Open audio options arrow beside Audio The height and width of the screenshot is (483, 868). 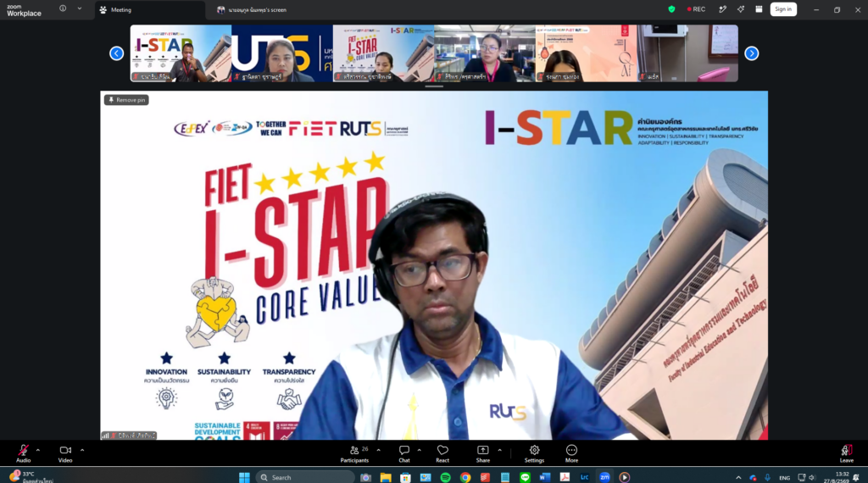37,450
